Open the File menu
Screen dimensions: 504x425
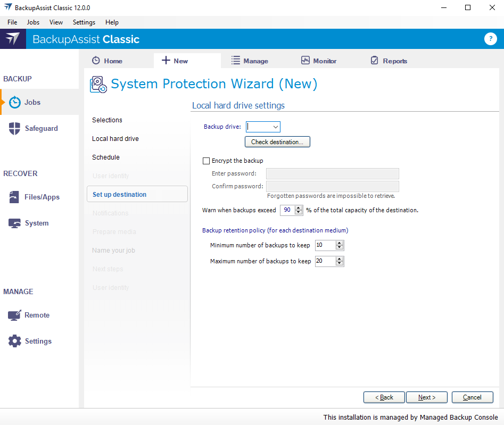coord(12,22)
